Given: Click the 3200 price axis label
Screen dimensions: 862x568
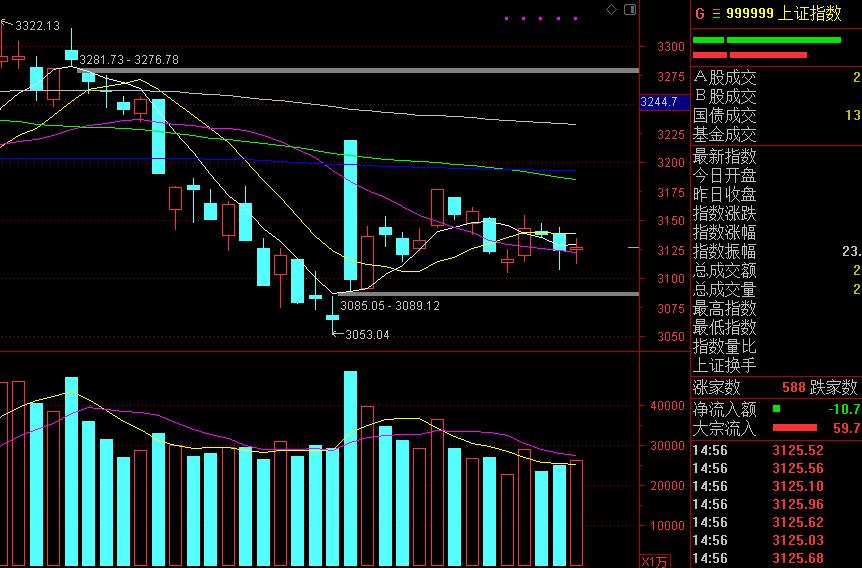Looking at the screenshot, I should click(x=671, y=163).
